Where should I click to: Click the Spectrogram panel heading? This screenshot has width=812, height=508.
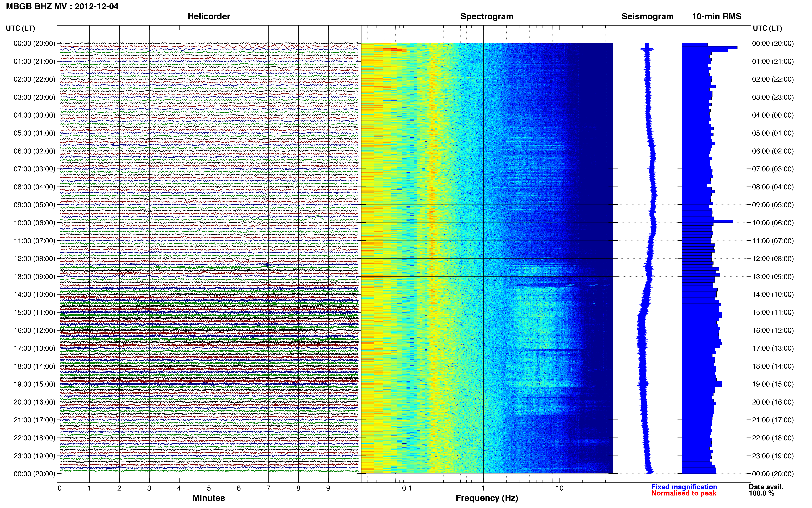[x=487, y=16]
